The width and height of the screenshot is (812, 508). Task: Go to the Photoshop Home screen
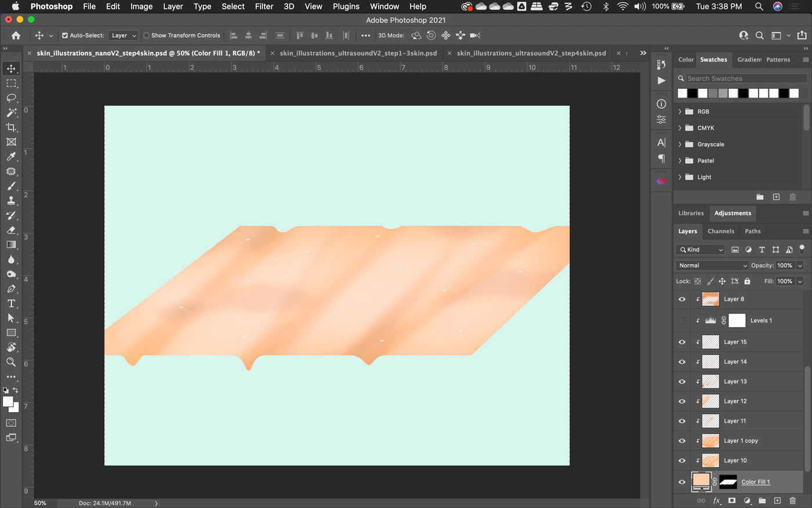16,35
